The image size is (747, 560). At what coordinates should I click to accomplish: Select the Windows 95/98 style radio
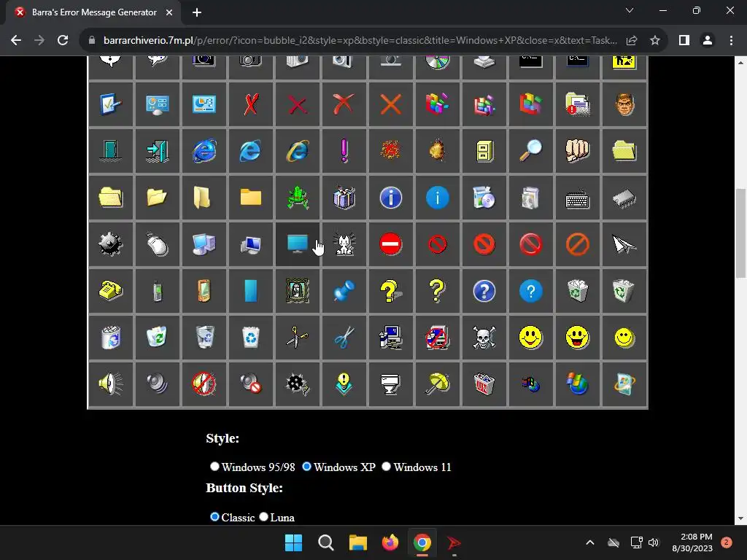tap(214, 467)
